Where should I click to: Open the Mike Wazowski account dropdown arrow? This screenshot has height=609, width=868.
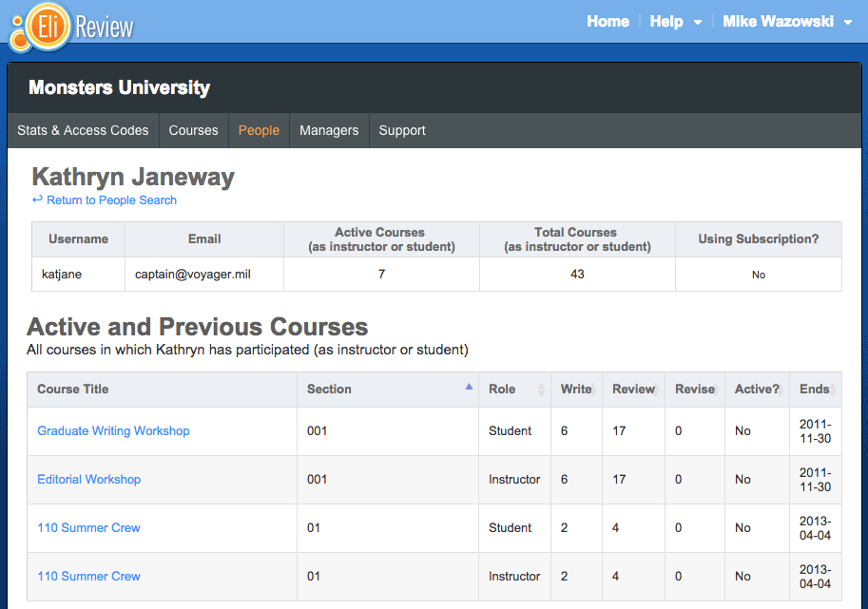coord(847,23)
